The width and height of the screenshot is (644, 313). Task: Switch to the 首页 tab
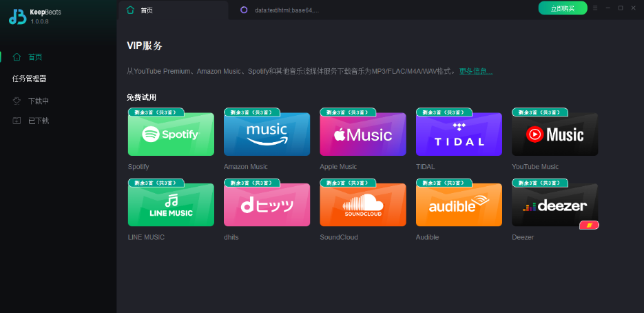[x=174, y=10]
